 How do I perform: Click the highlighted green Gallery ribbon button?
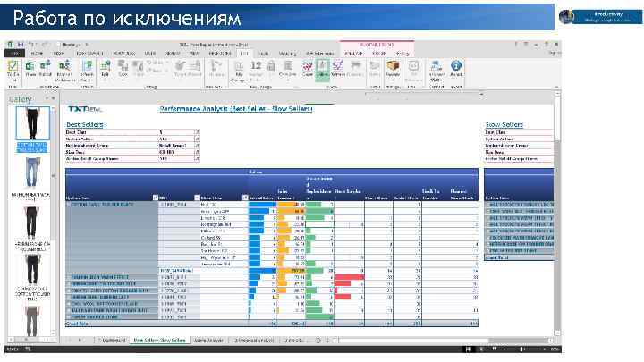322,70
